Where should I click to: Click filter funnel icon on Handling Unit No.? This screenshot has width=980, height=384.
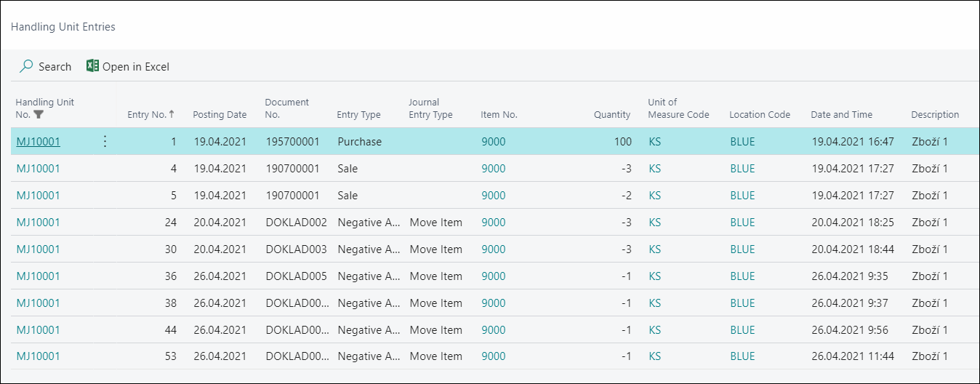pyautogui.click(x=39, y=115)
